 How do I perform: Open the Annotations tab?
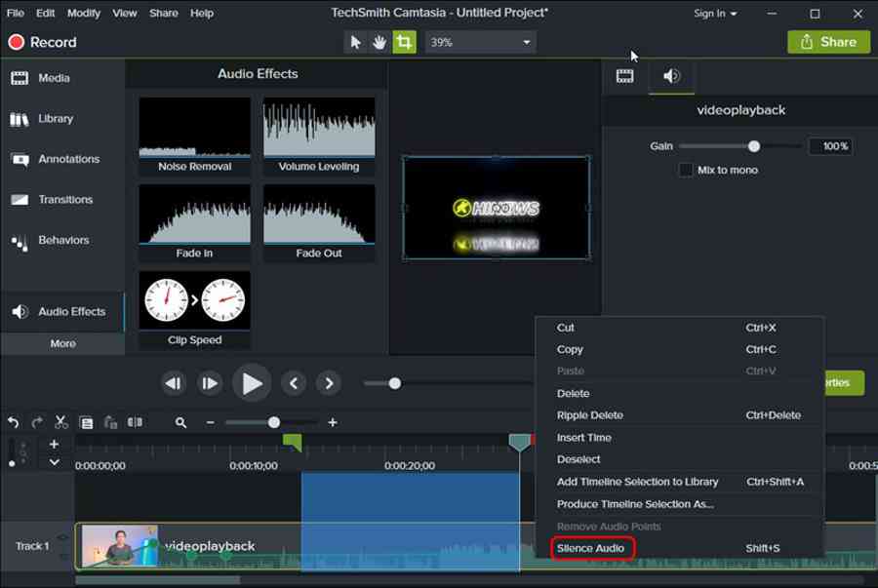point(62,160)
